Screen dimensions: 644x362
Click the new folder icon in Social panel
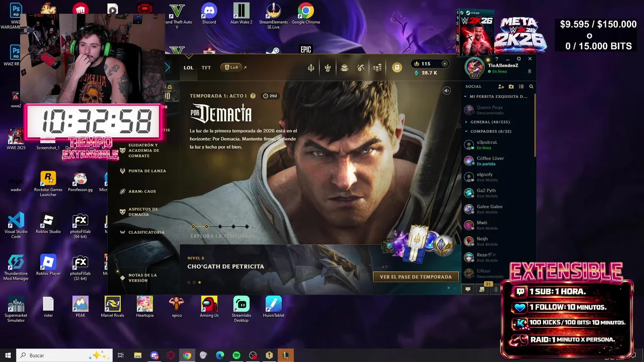coord(511,86)
